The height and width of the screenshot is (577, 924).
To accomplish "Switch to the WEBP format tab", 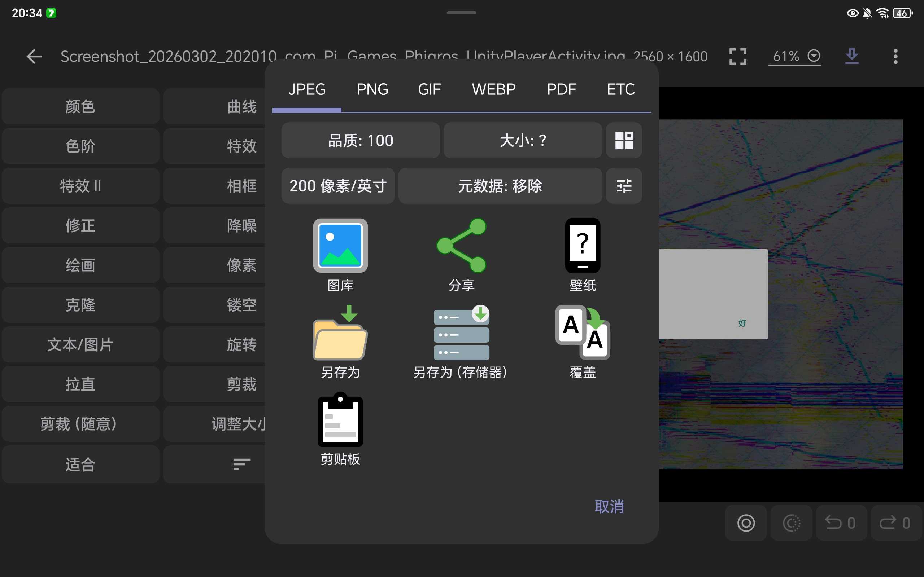I will pos(493,90).
